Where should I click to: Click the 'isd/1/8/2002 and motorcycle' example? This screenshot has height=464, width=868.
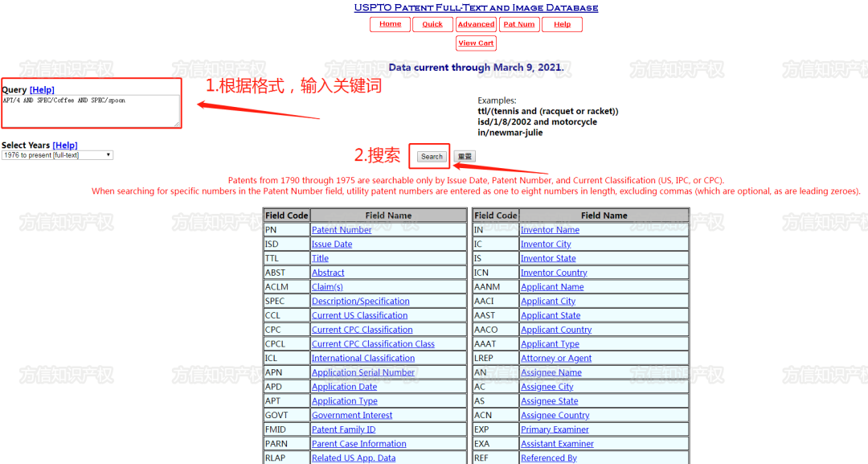[538, 121]
